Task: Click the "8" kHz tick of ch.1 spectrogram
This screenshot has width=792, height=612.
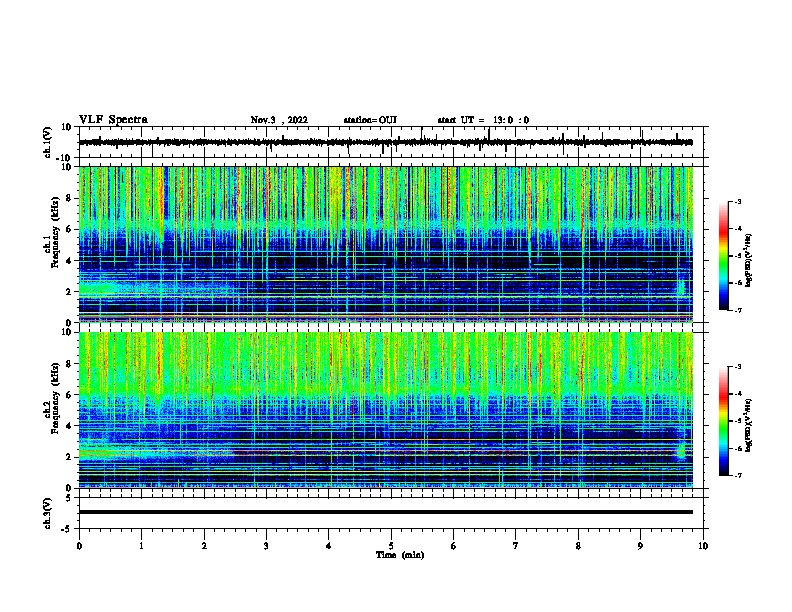Action: (69, 198)
